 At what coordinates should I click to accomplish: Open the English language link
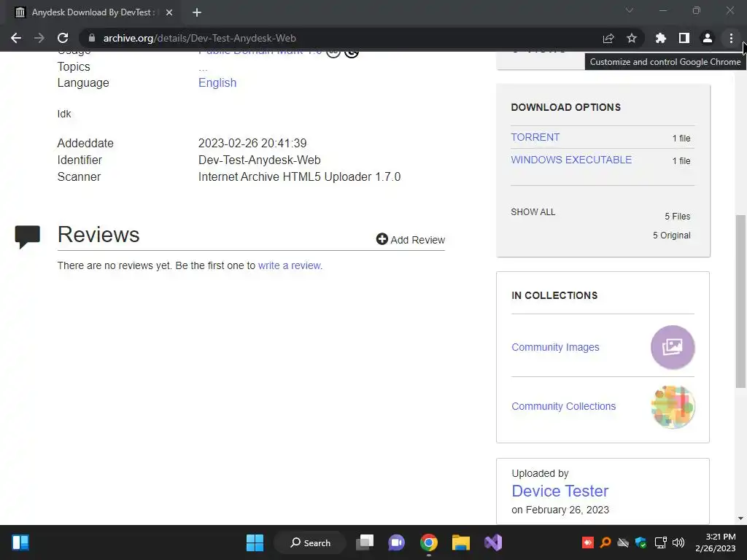tap(217, 83)
